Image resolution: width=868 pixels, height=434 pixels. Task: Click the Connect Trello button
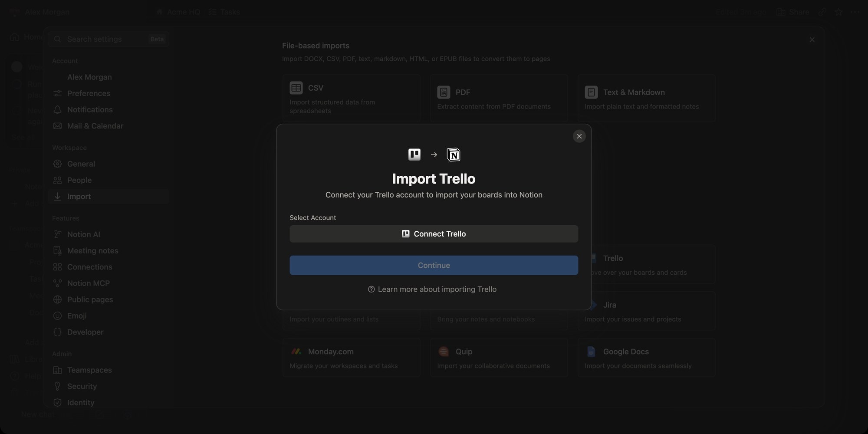[x=434, y=234]
